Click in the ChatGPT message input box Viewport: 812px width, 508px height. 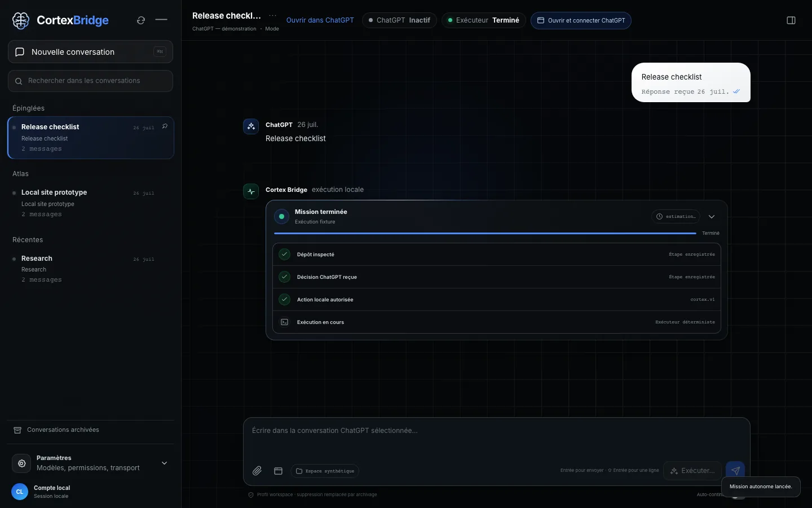tap(496, 437)
